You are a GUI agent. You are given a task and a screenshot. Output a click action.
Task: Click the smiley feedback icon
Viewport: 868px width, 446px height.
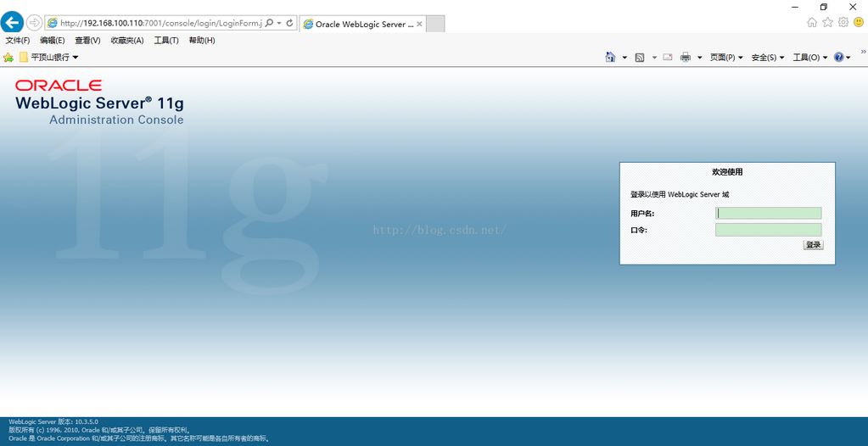pos(859,22)
